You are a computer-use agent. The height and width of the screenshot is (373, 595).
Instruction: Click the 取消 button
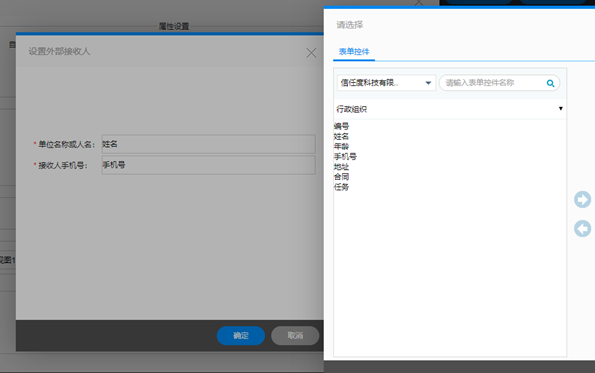[x=295, y=335]
